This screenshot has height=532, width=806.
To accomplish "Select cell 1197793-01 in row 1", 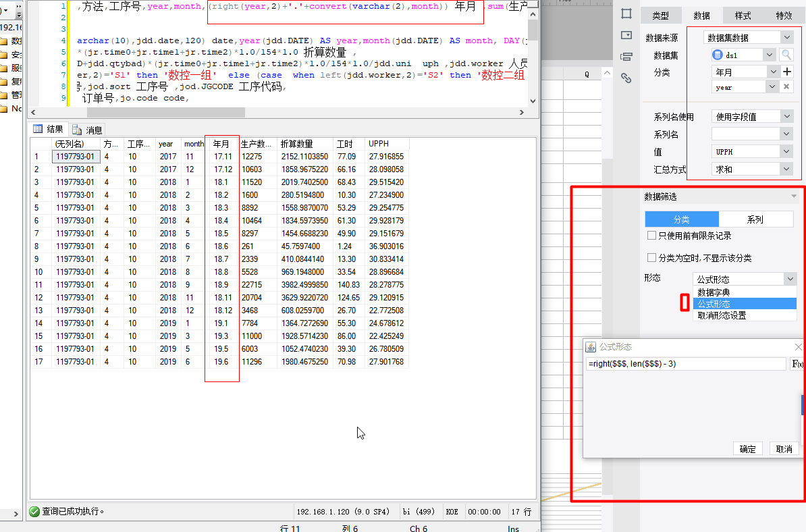I will [76, 157].
